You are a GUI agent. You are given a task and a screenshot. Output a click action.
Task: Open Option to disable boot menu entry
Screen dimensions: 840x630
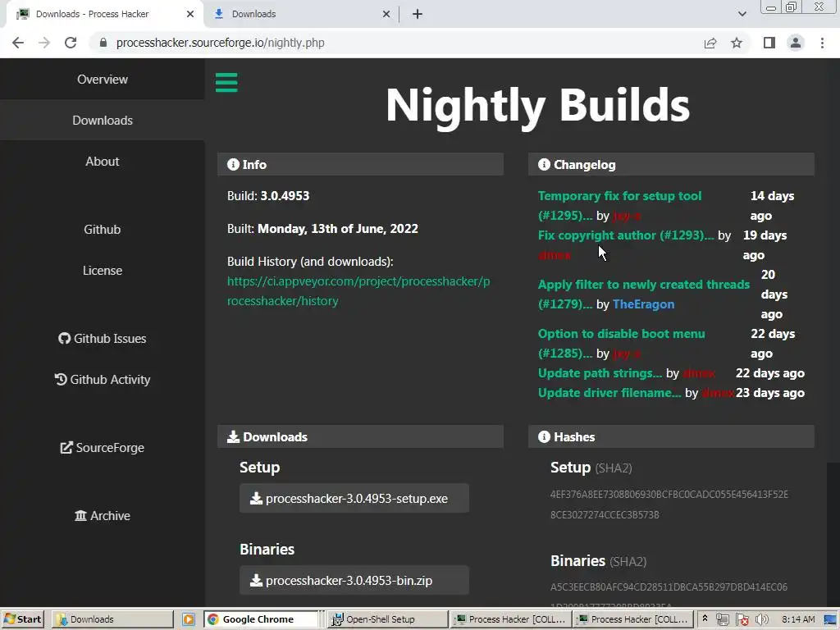[x=622, y=344]
